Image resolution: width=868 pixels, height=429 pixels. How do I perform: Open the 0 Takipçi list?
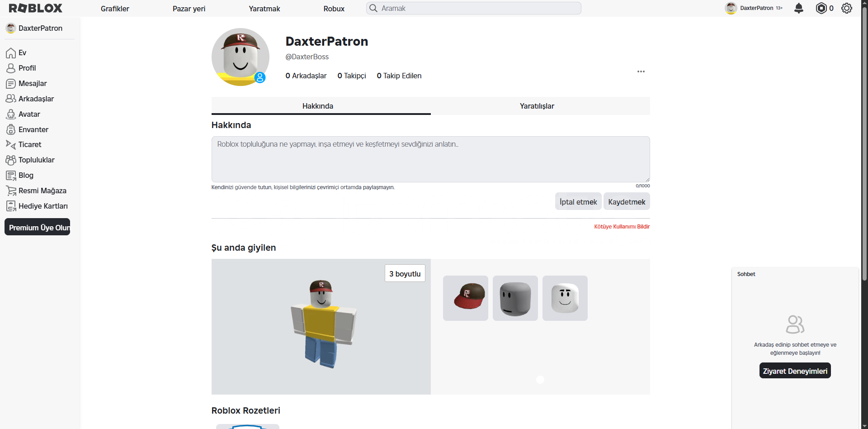pyautogui.click(x=352, y=76)
